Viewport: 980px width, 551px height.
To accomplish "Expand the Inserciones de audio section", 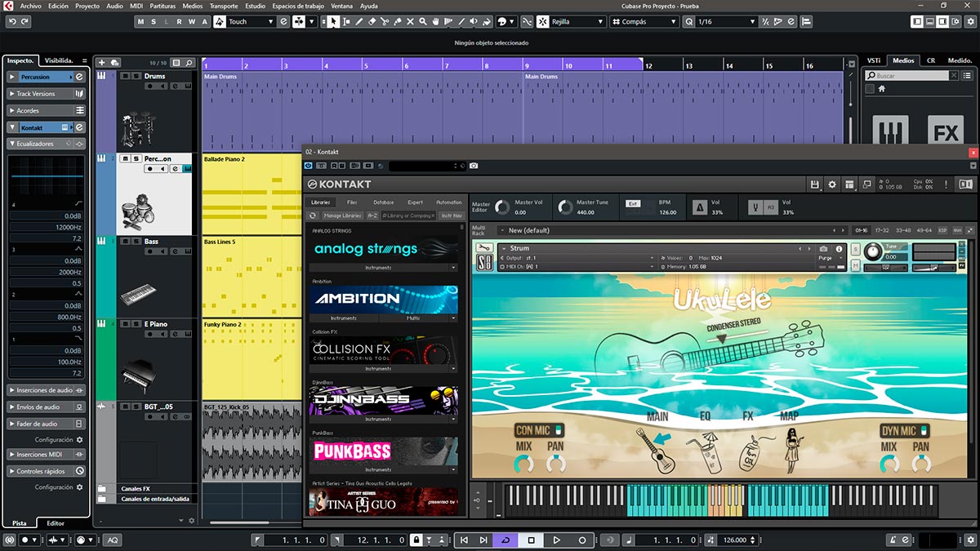I will (46, 390).
